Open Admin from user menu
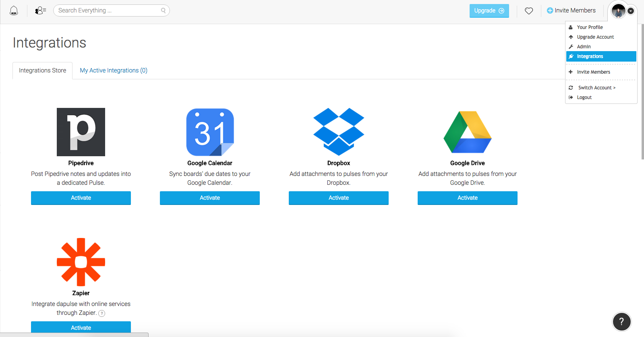Viewport: 644px width, 337px height. pos(601,47)
